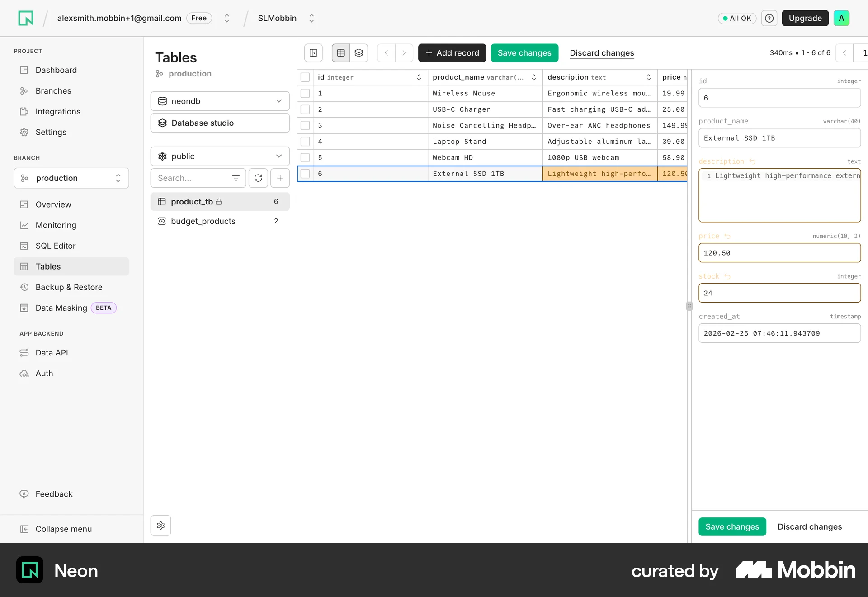This screenshot has height=597, width=868.
Task: Select the budget_products view
Action: click(220, 221)
